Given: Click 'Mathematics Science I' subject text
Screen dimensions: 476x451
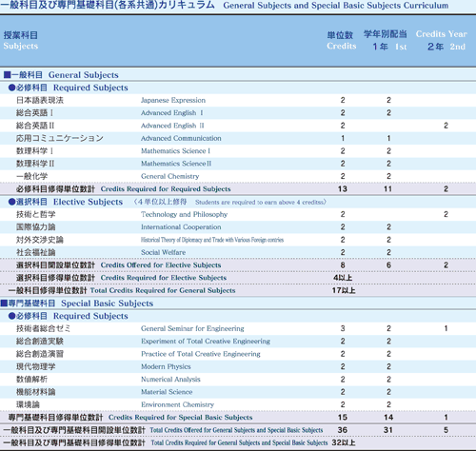Looking at the screenshot, I should 175,151.
